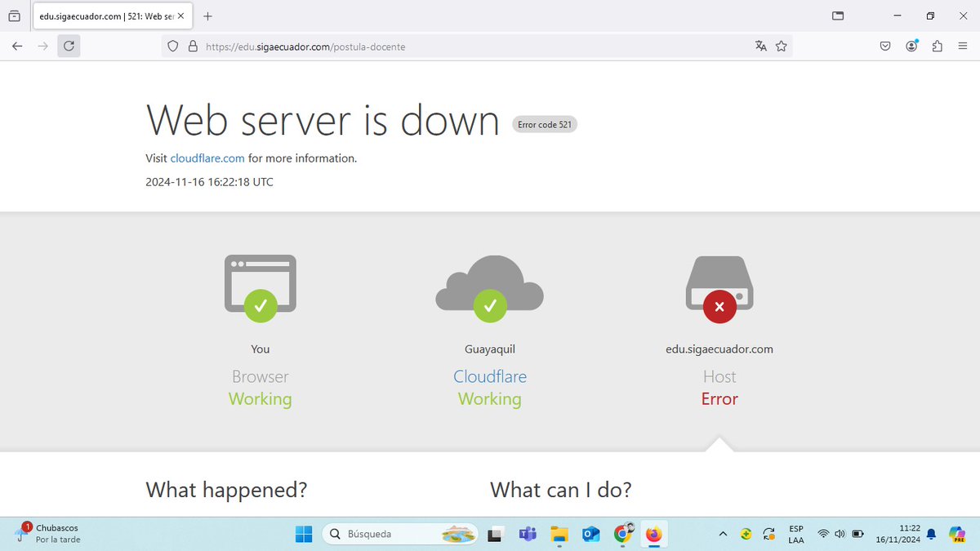980x551 pixels.
Task: Open the Windows Start menu
Action: (x=304, y=535)
